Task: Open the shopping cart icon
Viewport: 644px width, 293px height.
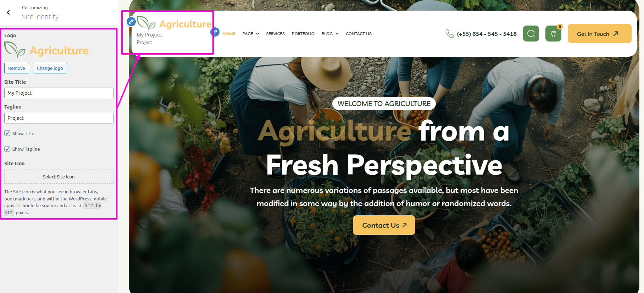Action: pos(553,34)
